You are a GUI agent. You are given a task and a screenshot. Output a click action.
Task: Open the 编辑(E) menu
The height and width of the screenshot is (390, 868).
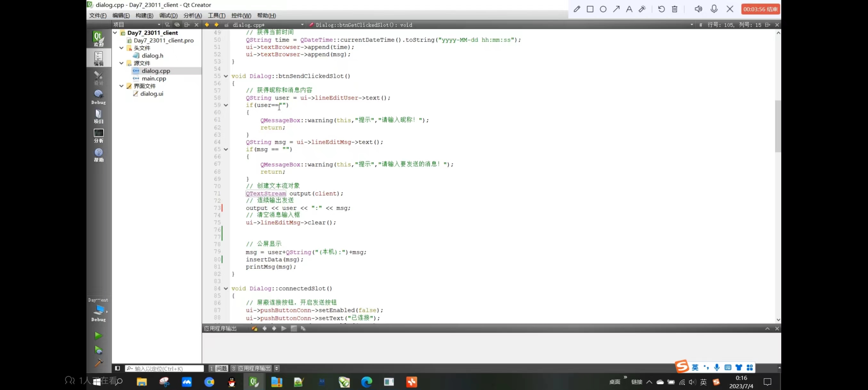click(121, 15)
